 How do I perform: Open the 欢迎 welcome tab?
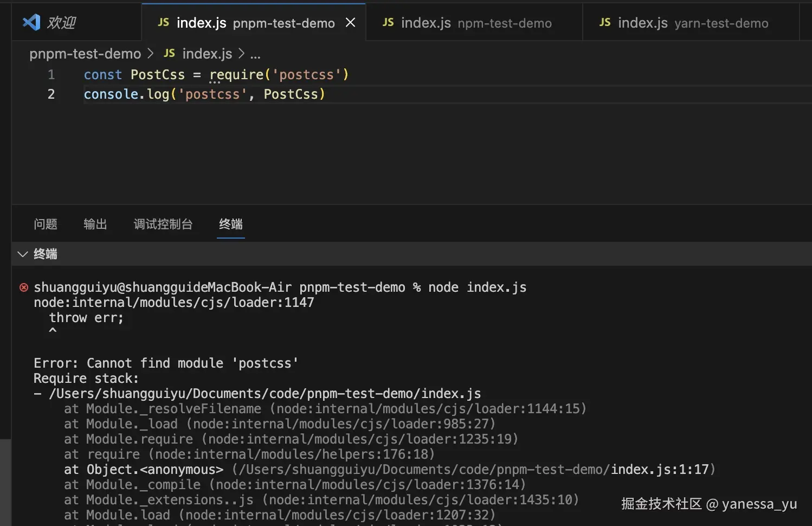pos(76,22)
